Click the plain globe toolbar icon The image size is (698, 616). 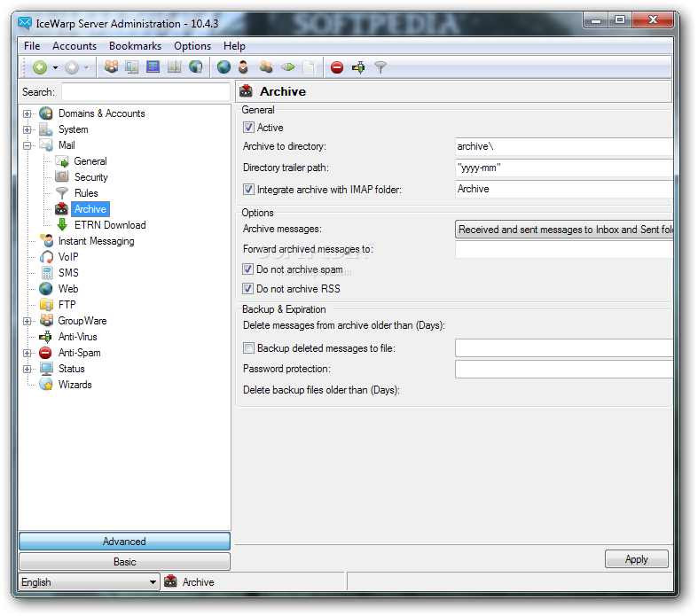pos(224,67)
